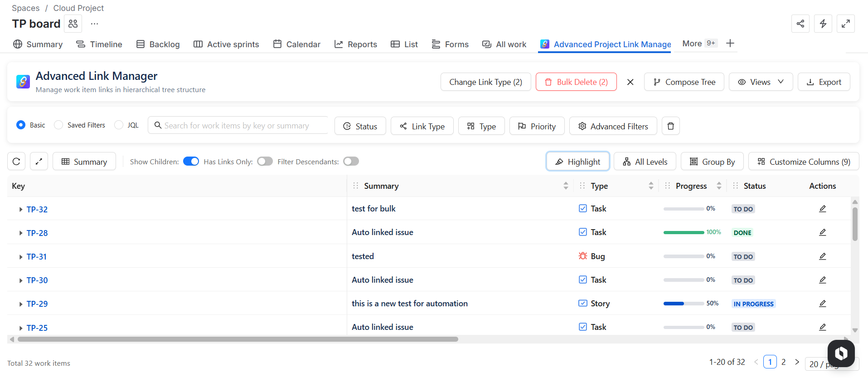Click the expand table icon button
Image resolution: width=868 pixels, height=378 pixels.
(39, 162)
